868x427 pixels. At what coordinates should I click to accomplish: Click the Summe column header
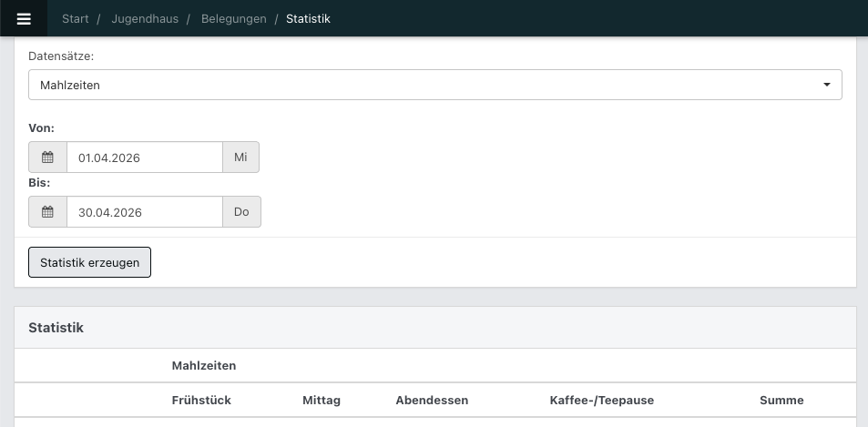pos(781,400)
